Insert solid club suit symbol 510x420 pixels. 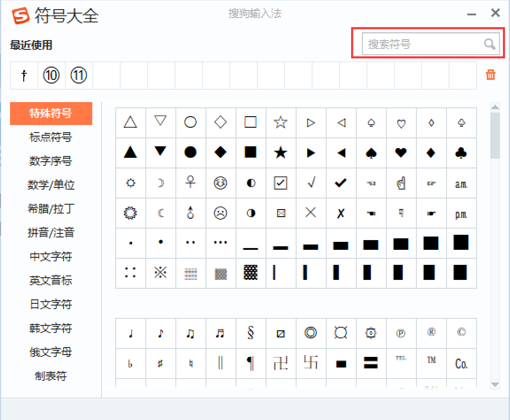(x=461, y=153)
